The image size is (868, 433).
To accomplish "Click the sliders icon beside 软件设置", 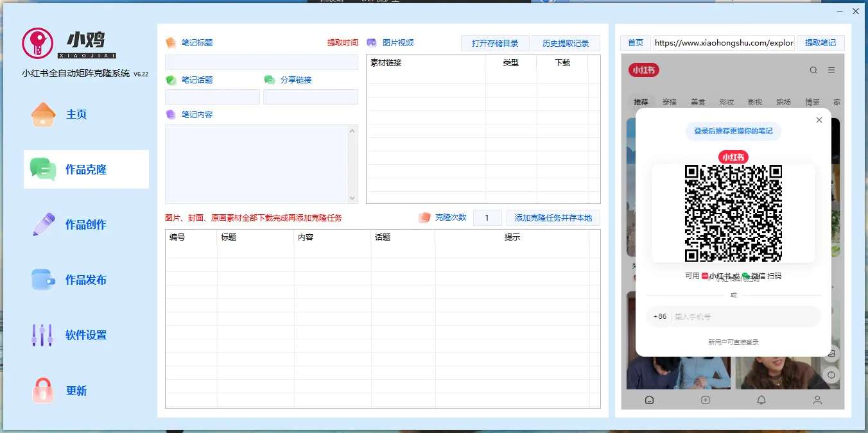I will 42,335.
